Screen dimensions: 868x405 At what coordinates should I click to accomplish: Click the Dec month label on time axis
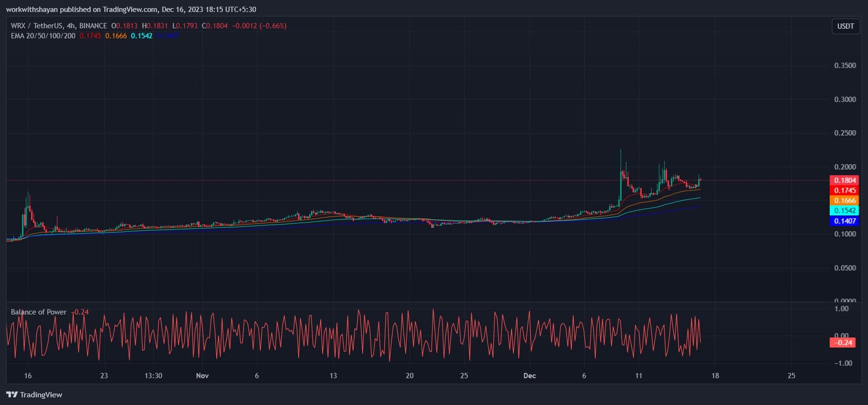(x=530, y=376)
